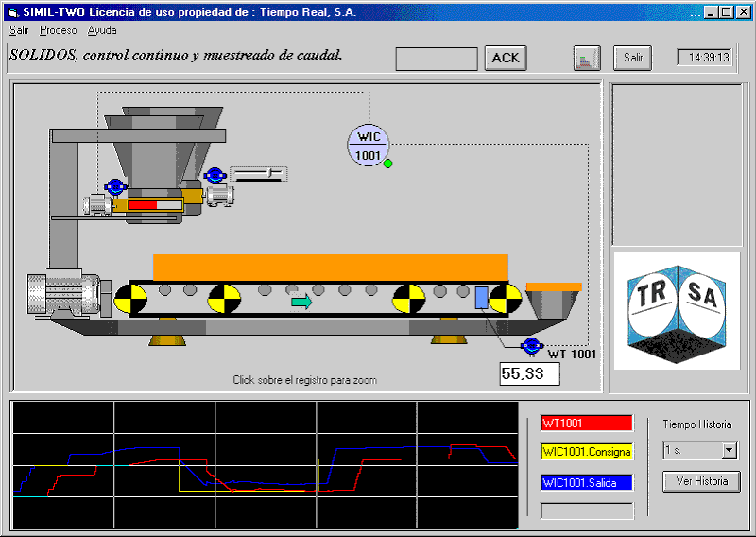Click the teal conveyor direction arrow
This screenshot has width=756, height=537.
pyautogui.click(x=301, y=302)
